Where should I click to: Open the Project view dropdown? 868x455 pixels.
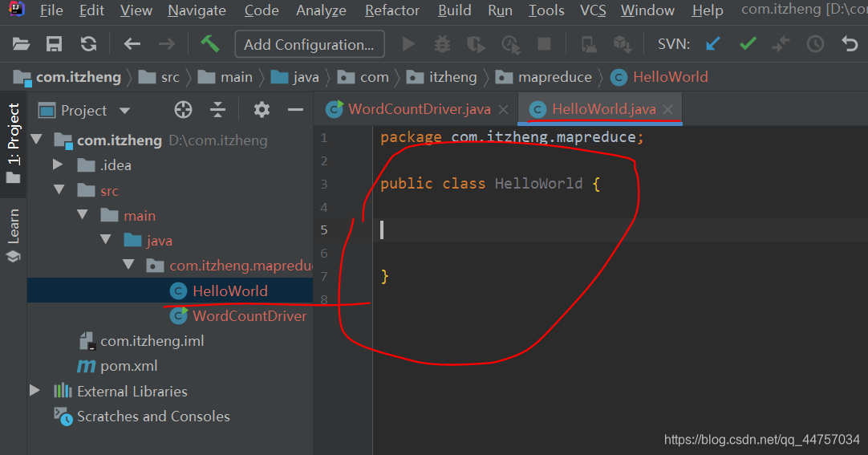click(x=124, y=111)
